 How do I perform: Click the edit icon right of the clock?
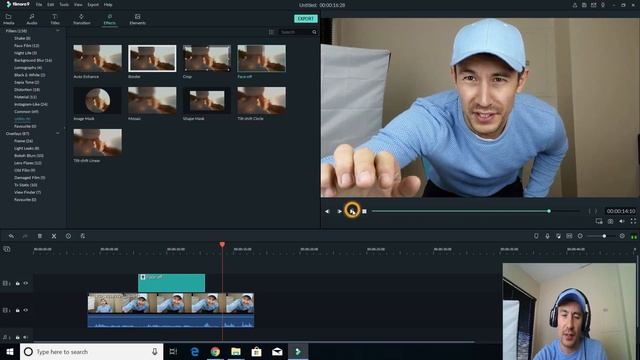click(x=82, y=236)
